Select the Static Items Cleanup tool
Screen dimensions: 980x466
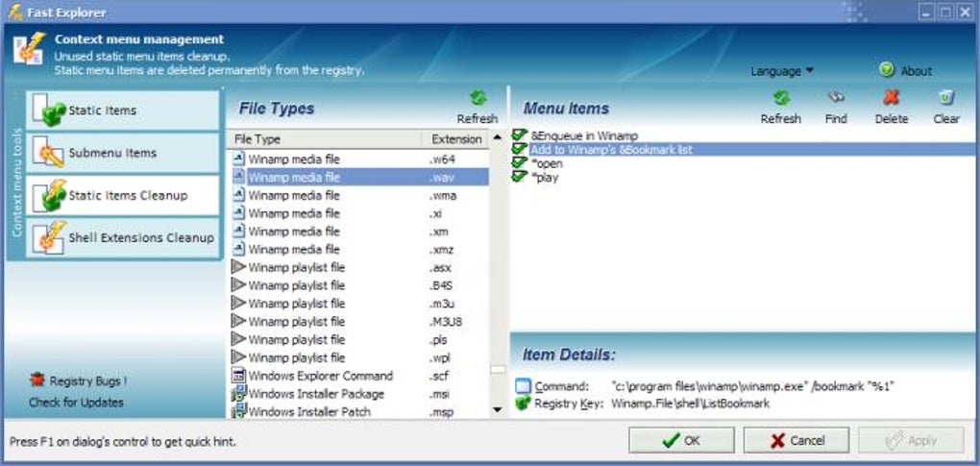tap(123, 195)
